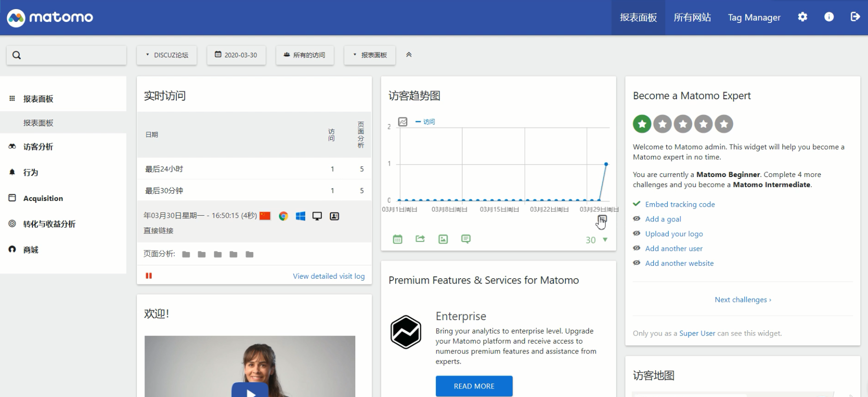Click Next challenges link
The image size is (868, 397).
[x=743, y=300]
